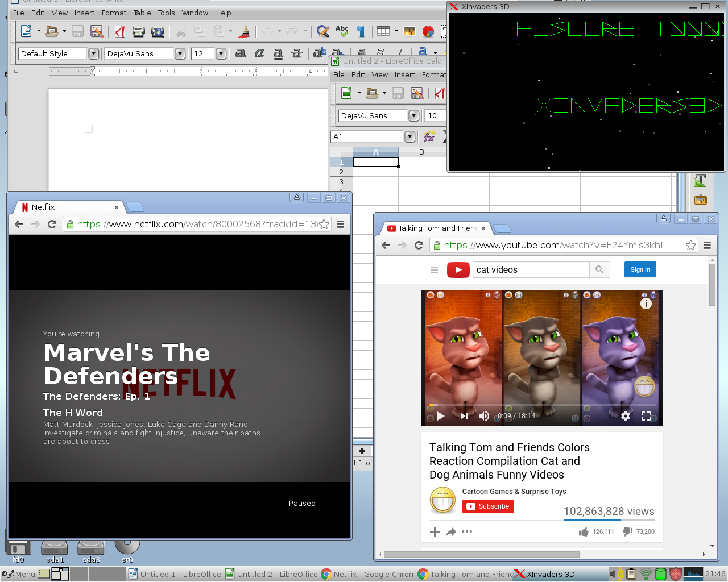Open Menu button on taskbar
Viewport: 728px width, 582px height.
(x=19, y=574)
